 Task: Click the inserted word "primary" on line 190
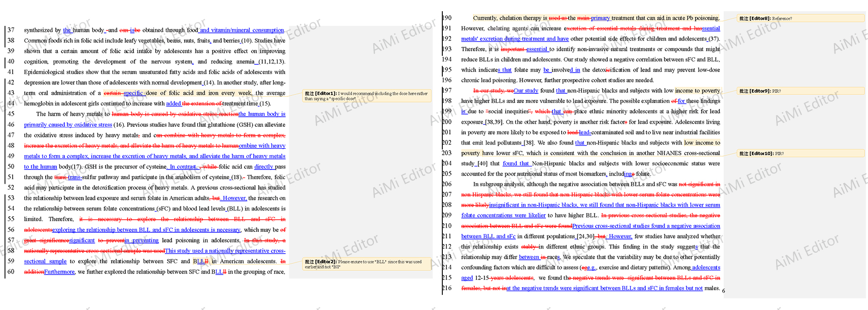[x=601, y=18]
